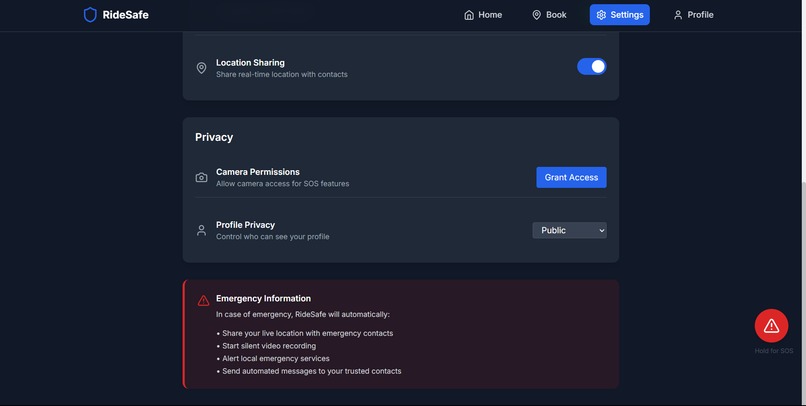Click the red SOS warning button
806x406 pixels.
tap(771, 325)
